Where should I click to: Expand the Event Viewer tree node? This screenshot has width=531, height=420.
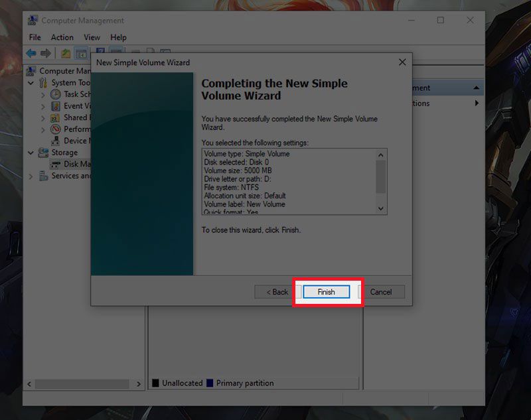(x=42, y=107)
